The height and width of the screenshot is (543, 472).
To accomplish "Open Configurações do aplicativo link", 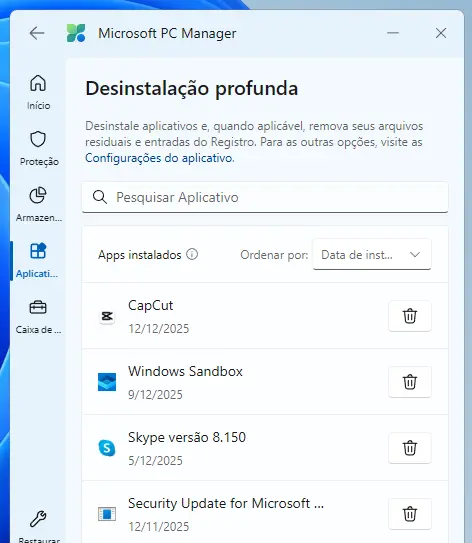I will (160, 158).
